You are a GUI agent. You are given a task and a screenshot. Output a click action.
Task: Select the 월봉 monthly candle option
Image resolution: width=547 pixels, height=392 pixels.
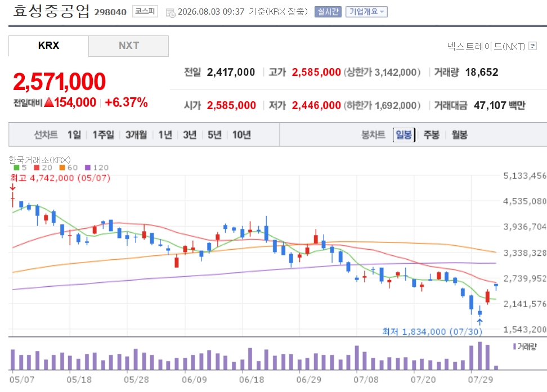(459, 134)
